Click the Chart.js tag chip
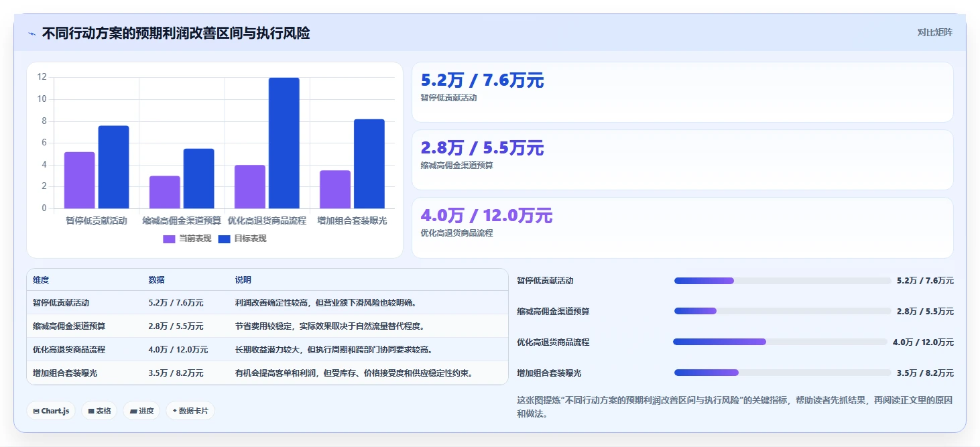 (51, 411)
